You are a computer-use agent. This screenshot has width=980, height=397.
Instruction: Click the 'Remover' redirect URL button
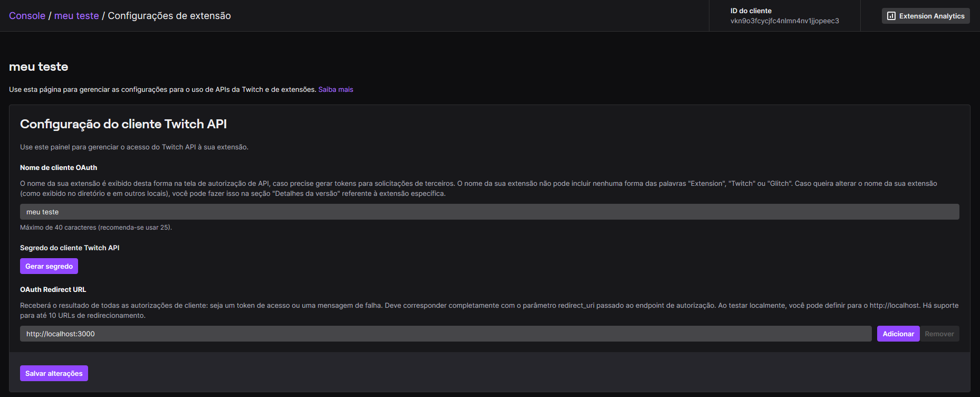(939, 334)
